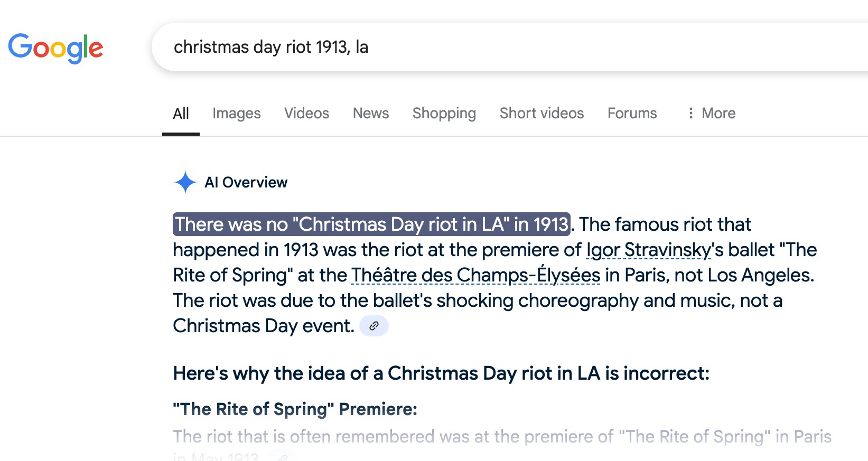This screenshot has height=461, width=868.
Task: Click the blue AI Overview sparkle icon
Action: [185, 182]
